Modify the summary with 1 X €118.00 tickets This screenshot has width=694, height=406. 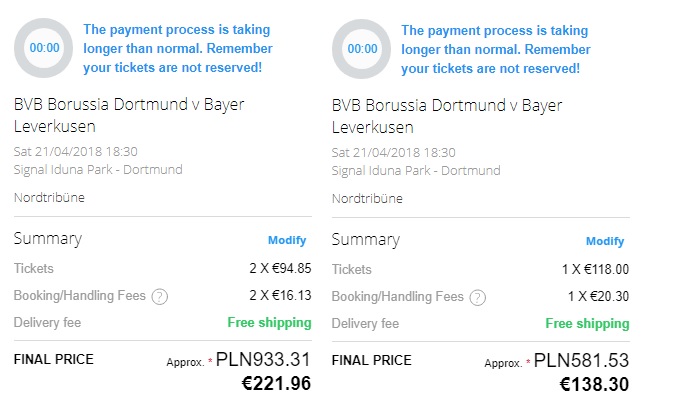[605, 241]
